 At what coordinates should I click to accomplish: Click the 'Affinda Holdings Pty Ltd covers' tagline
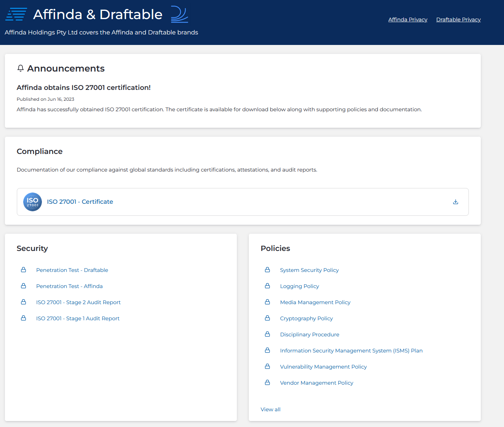[x=101, y=32]
